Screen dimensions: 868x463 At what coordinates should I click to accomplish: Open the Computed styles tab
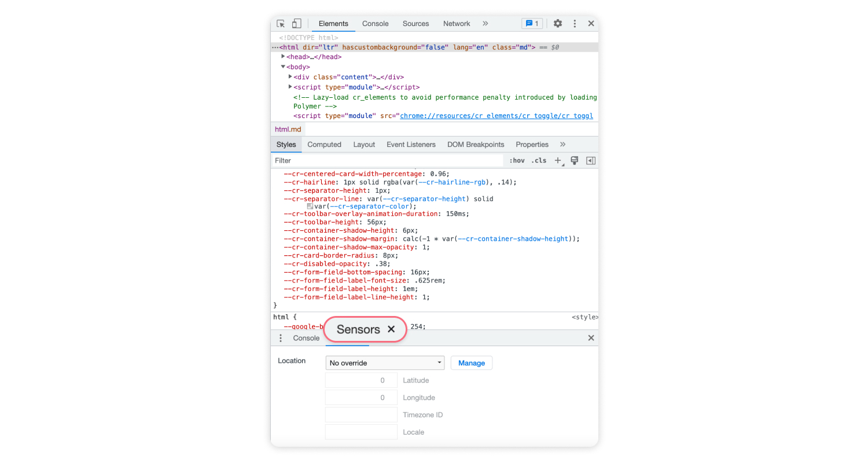coord(324,144)
